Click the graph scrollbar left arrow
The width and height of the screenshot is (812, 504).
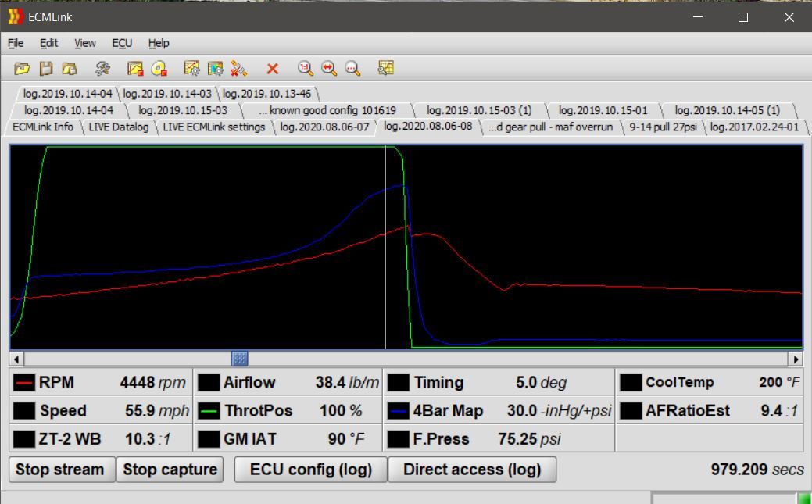click(16, 359)
